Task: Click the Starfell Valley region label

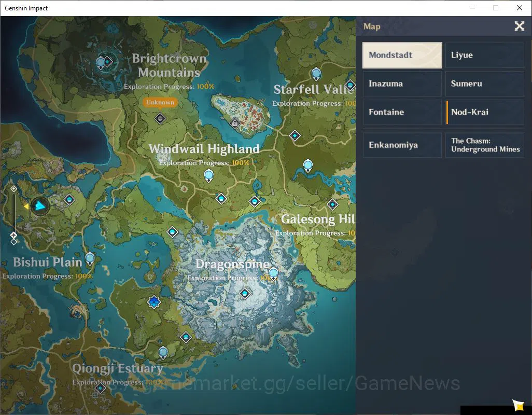Action: click(x=314, y=89)
